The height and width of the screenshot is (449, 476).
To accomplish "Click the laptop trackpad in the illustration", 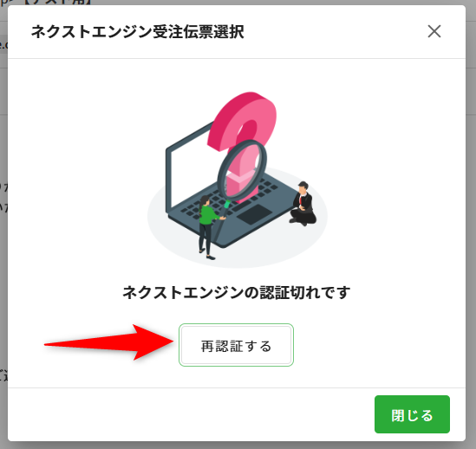I will [x=254, y=214].
